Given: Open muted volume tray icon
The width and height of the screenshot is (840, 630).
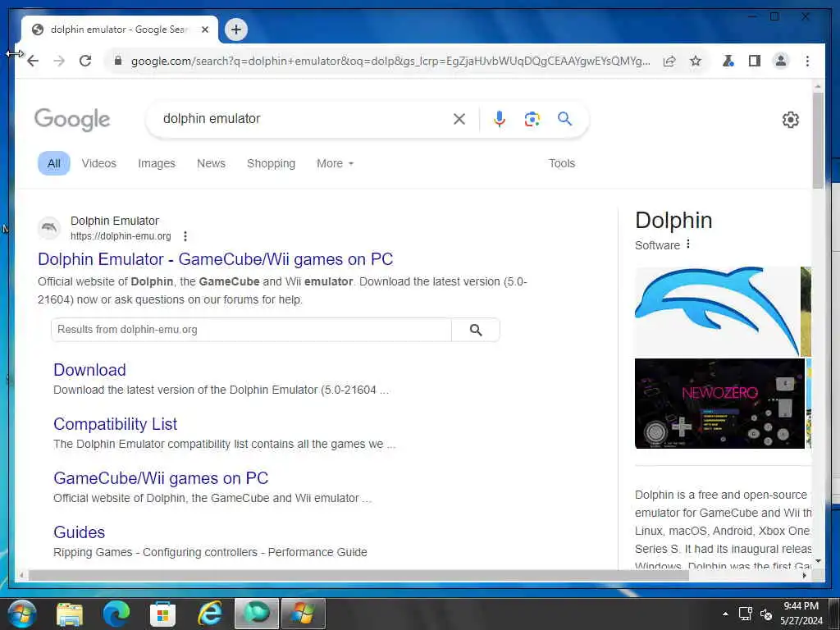Looking at the screenshot, I should (766, 614).
